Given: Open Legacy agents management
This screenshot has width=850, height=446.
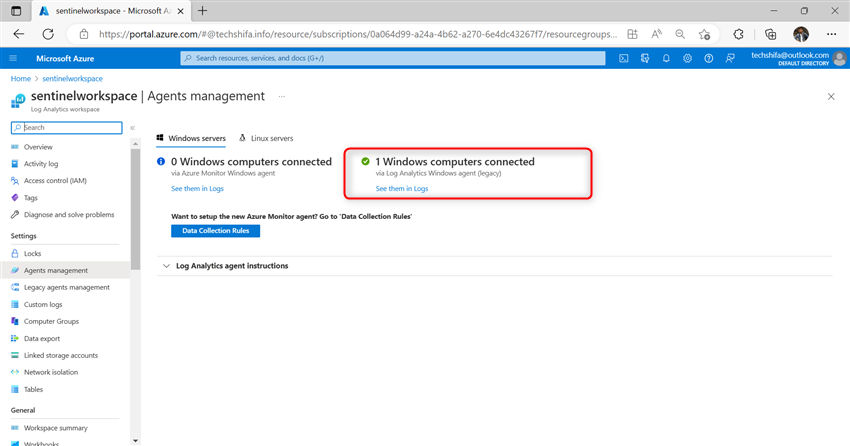Looking at the screenshot, I should point(65,287).
